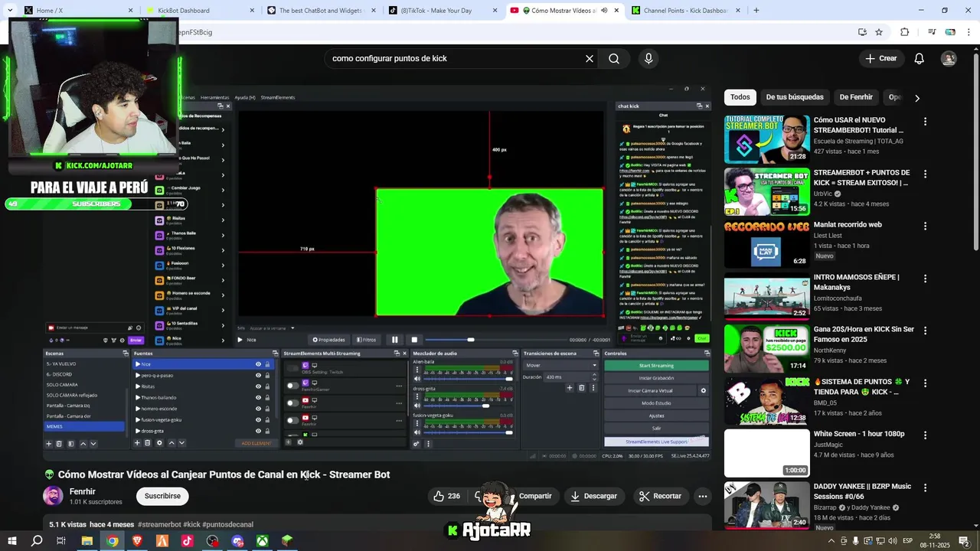Viewport: 980px width, 551px height.
Task: Open Brave browser from the taskbar
Action: point(137,540)
